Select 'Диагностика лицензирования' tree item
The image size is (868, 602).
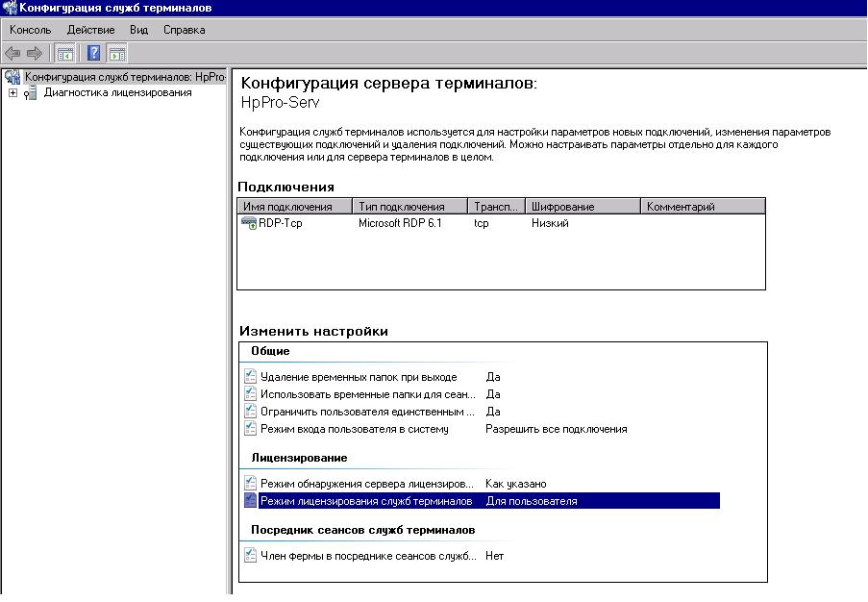tap(118, 92)
